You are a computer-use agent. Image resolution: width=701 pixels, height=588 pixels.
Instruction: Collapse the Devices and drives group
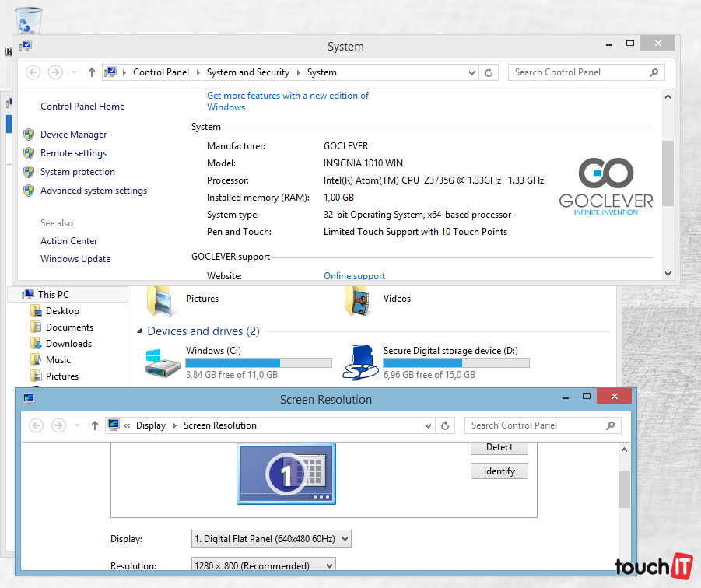click(140, 331)
